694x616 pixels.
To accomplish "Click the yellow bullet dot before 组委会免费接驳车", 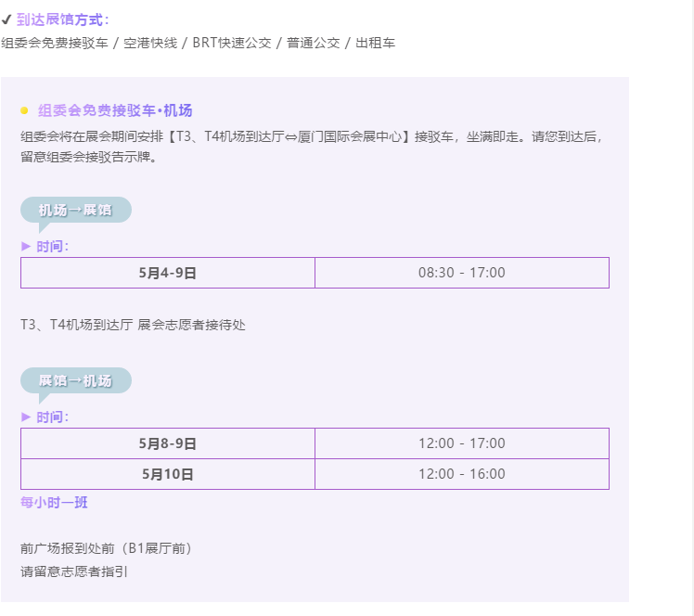I will coord(24,110).
